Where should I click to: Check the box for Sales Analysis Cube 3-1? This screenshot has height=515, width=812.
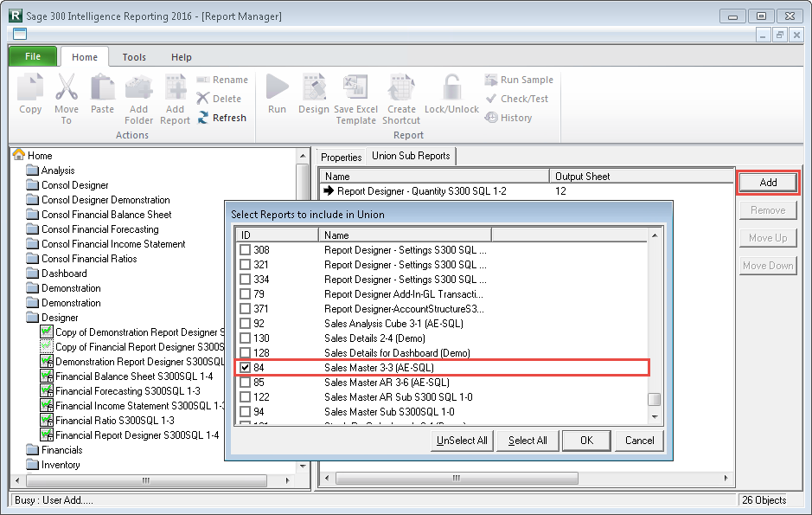coord(245,324)
